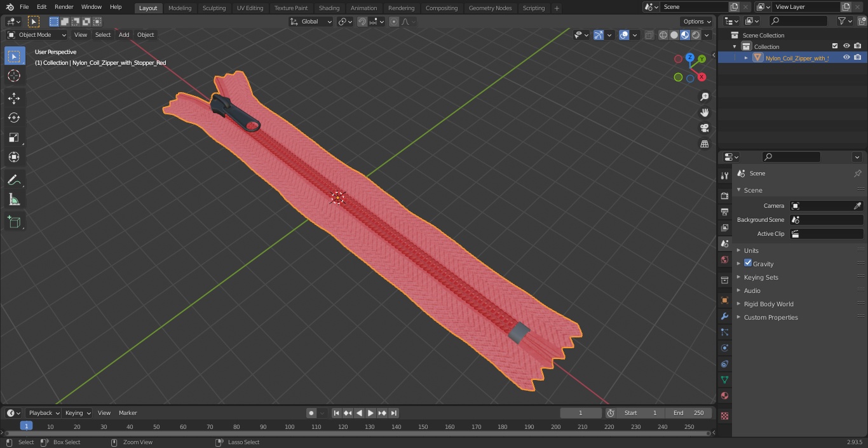Switch to wireframe shading mode
The width and height of the screenshot is (868, 448).
(x=663, y=35)
